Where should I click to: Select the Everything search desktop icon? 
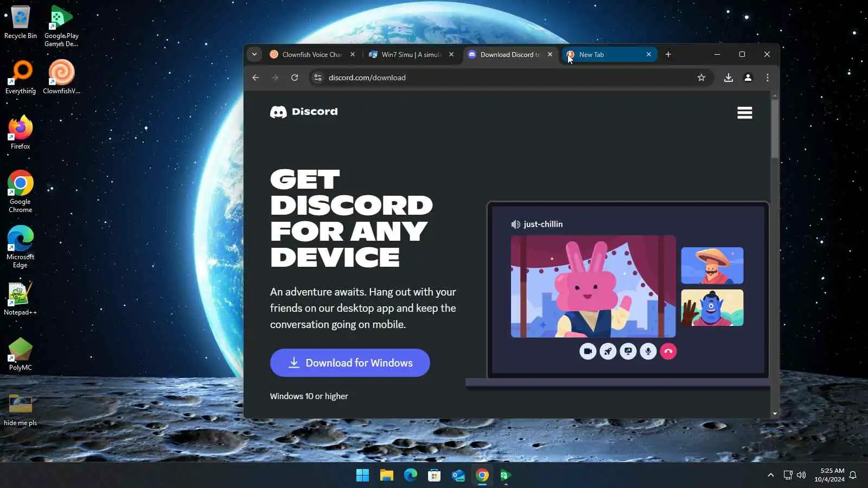click(x=21, y=77)
